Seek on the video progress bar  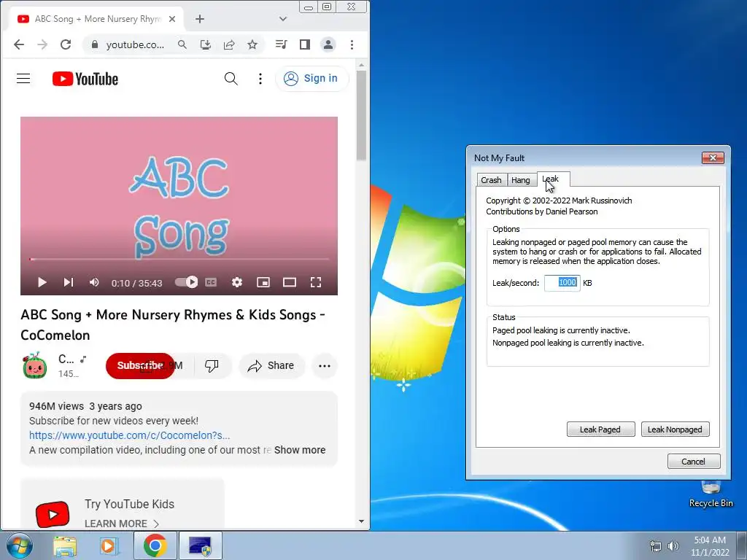[179, 260]
